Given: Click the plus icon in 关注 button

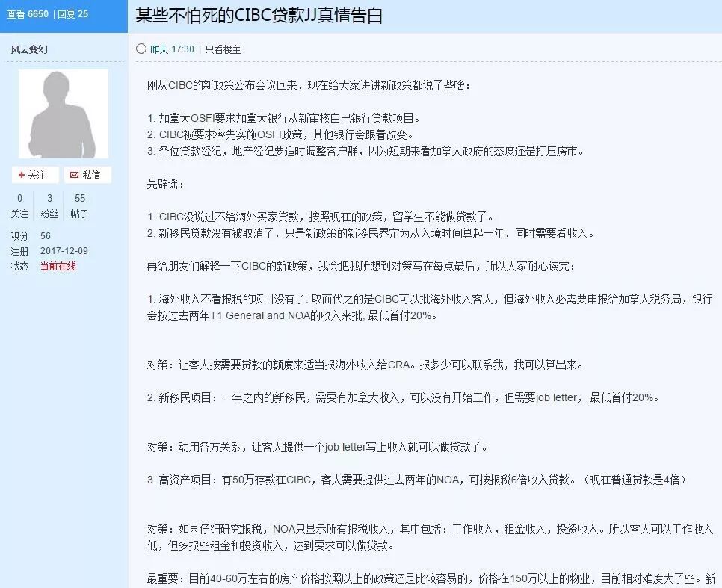Looking at the screenshot, I should point(21,175).
